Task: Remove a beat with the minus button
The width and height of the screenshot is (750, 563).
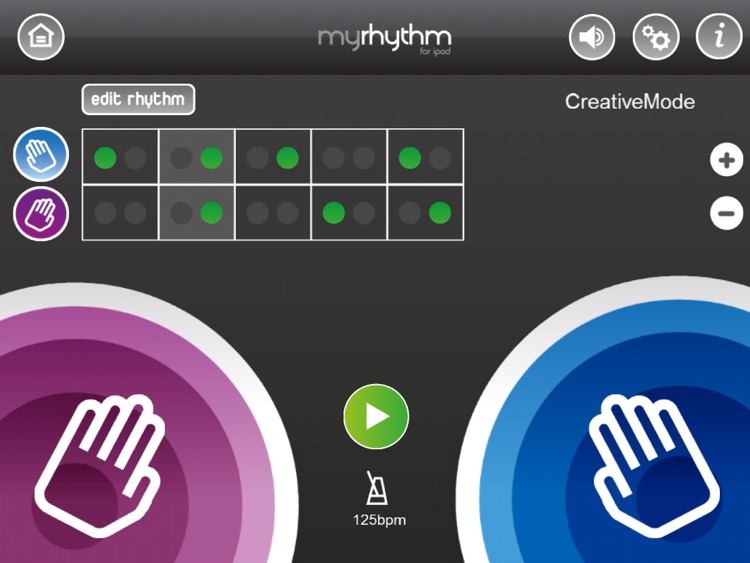Action: [x=727, y=213]
